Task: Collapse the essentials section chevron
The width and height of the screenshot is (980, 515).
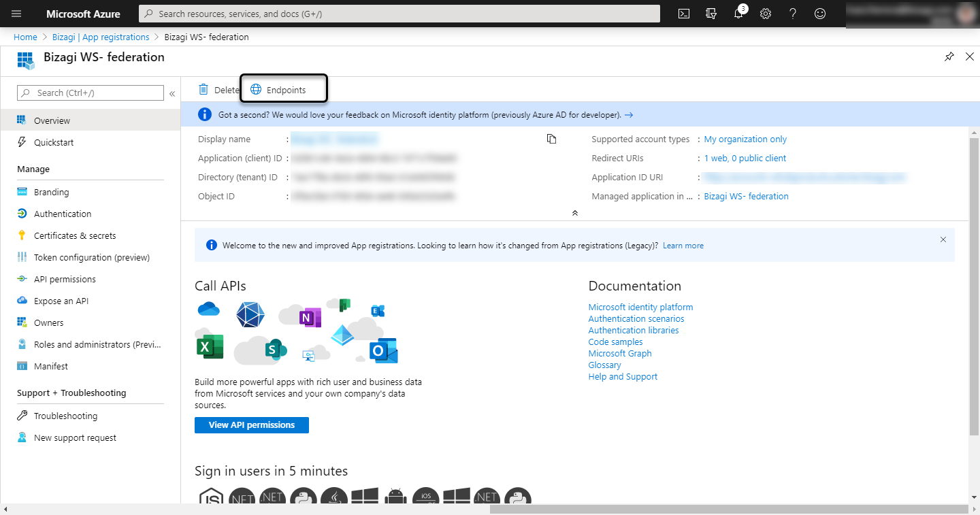Action: 575,213
